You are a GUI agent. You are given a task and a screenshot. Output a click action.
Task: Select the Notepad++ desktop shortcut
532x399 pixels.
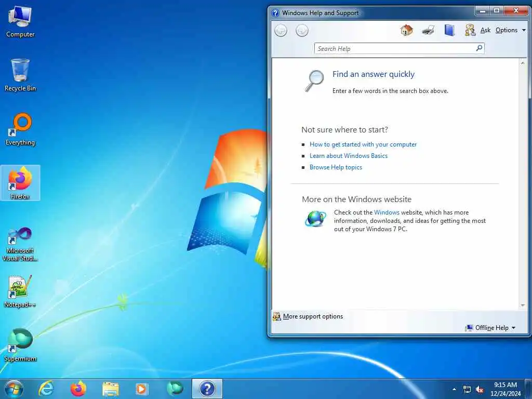(x=20, y=291)
